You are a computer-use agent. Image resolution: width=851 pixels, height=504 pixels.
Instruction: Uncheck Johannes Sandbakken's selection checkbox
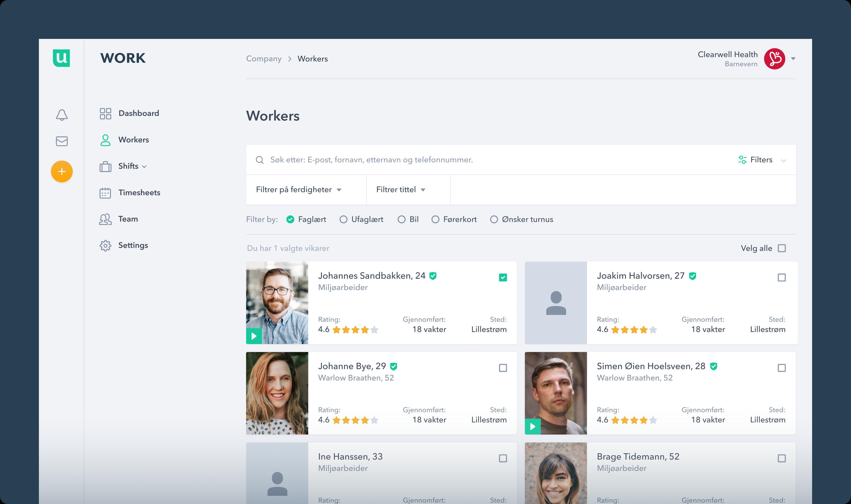pos(503,277)
